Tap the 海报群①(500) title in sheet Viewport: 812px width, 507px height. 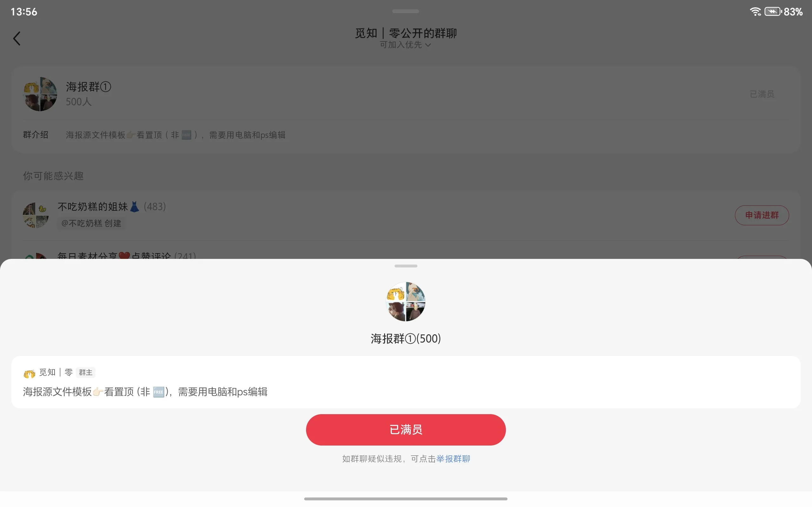406,339
